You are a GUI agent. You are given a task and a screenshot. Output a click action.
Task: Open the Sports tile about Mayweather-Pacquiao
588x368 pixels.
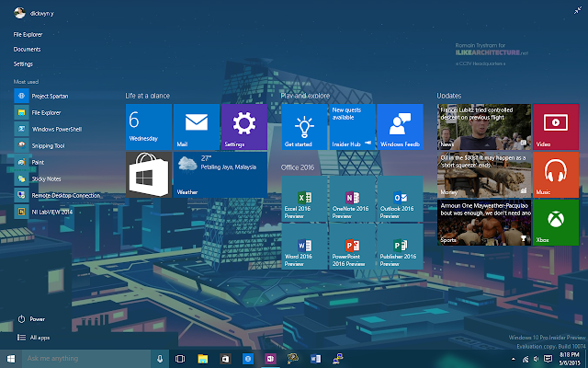pos(484,223)
